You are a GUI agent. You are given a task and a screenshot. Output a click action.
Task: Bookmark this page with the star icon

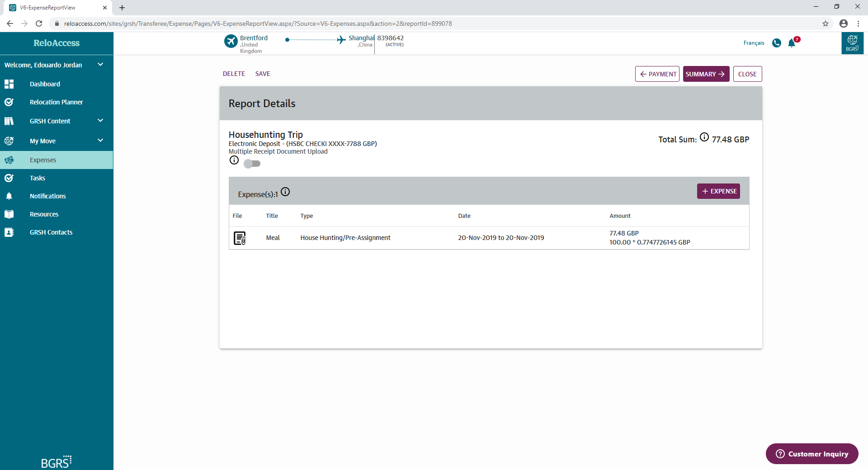(x=826, y=23)
